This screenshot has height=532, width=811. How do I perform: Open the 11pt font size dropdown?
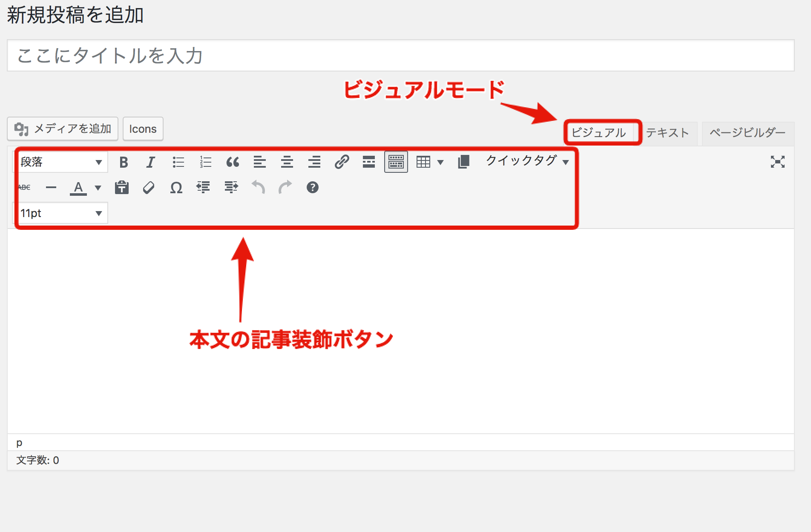pyautogui.click(x=61, y=213)
